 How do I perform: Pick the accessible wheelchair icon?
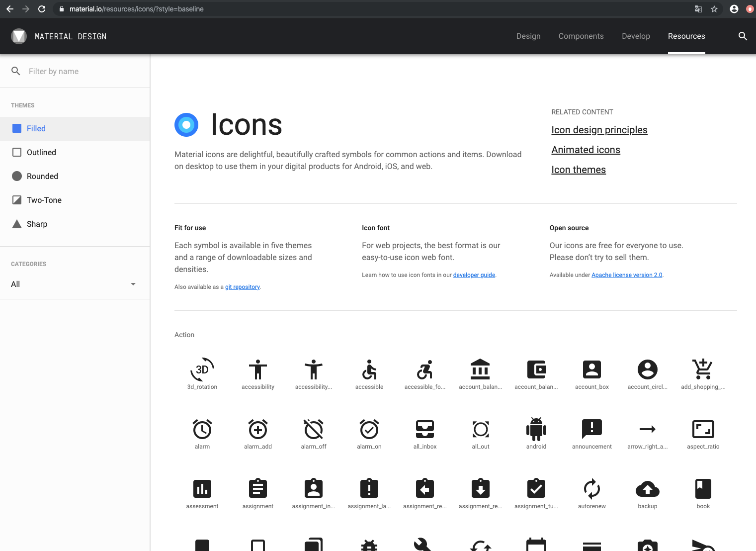pos(369,369)
